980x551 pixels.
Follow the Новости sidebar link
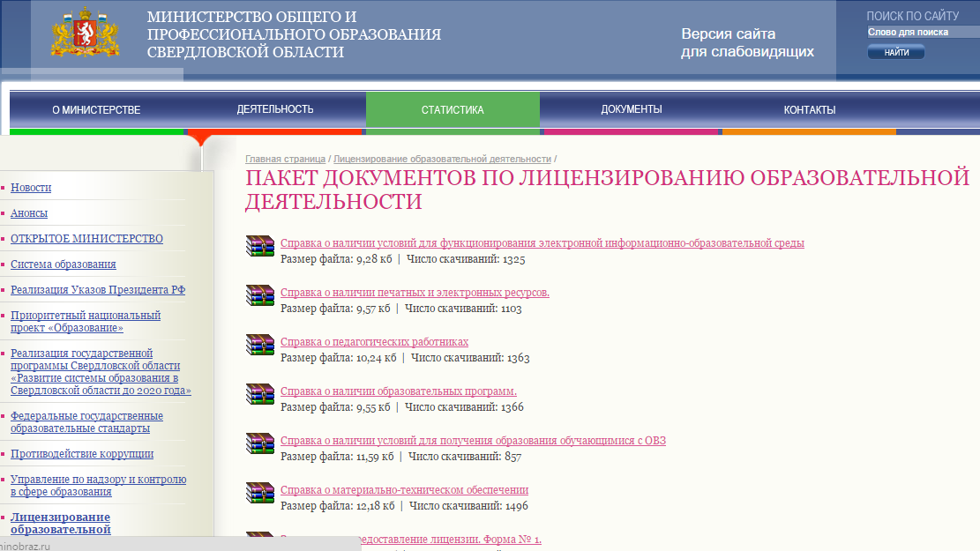click(x=31, y=188)
